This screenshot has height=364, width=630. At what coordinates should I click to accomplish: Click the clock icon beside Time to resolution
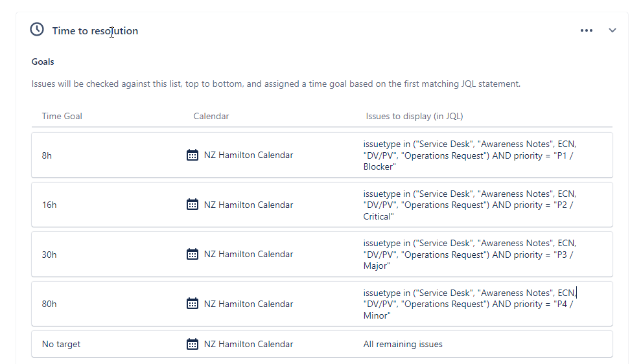tap(37, 30)
